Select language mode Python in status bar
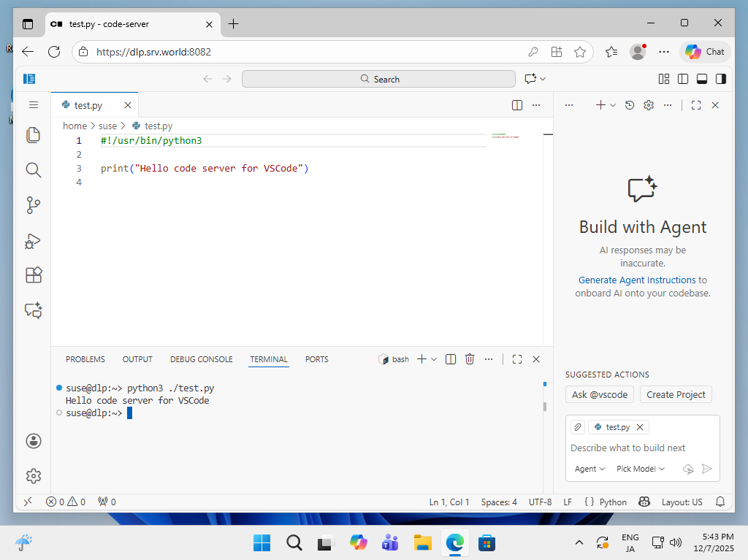Screen dimensions: 748x560 pyautogui.click(x=613, y=502)
